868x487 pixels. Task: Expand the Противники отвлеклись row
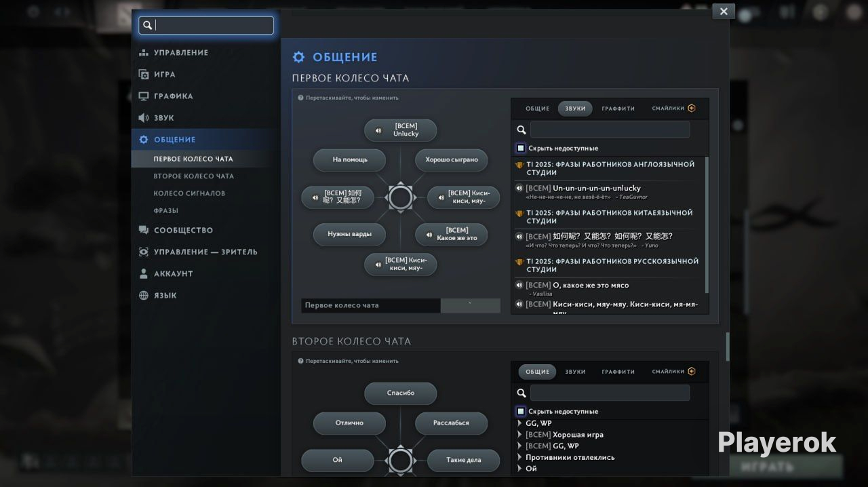pyautogui.click(x=520, y=457)
